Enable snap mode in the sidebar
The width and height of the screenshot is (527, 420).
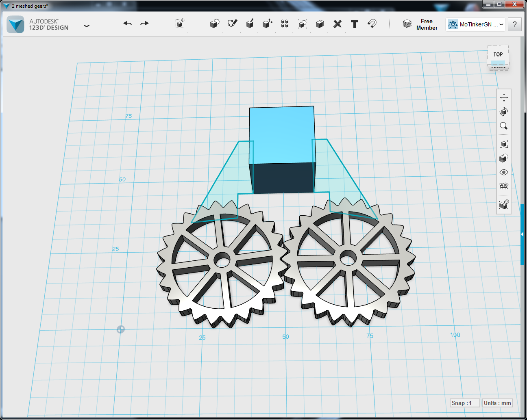point(503,205)
